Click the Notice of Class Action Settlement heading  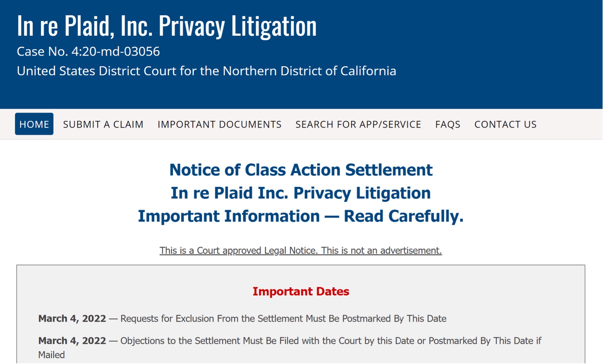301,170
